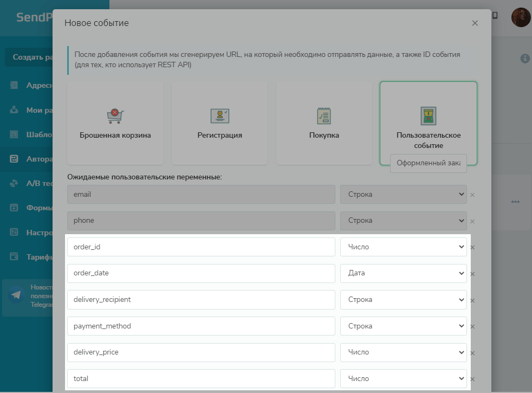Open the three-dots options menu

(515, 202)
